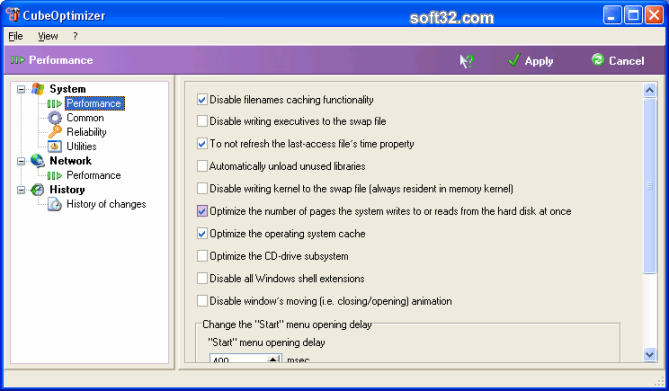Select the History tree heading
Screen dimensions: 669x391
67,190
